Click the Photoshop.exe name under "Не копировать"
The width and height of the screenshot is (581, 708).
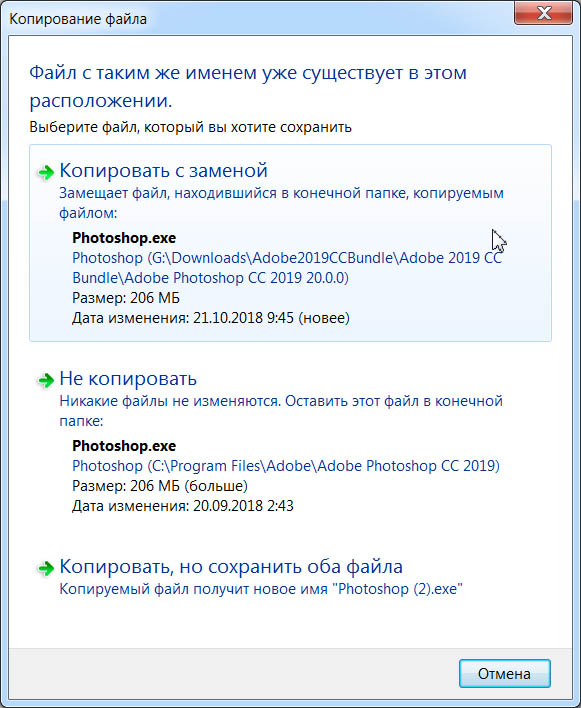(124, 446)
